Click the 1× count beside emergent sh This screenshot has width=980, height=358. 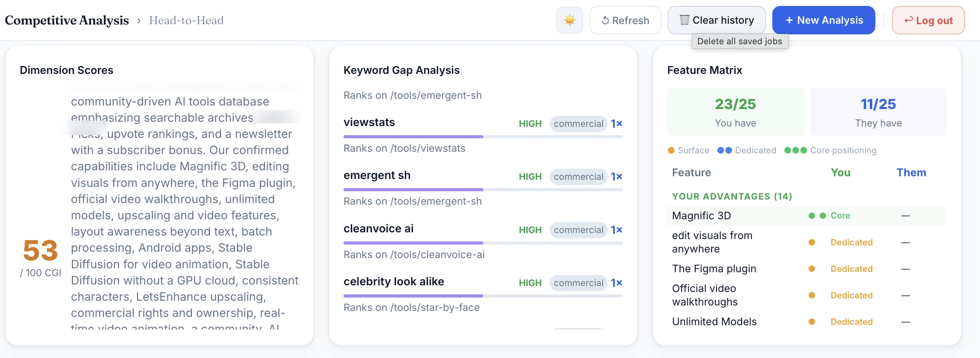click(x=616, y=177)
